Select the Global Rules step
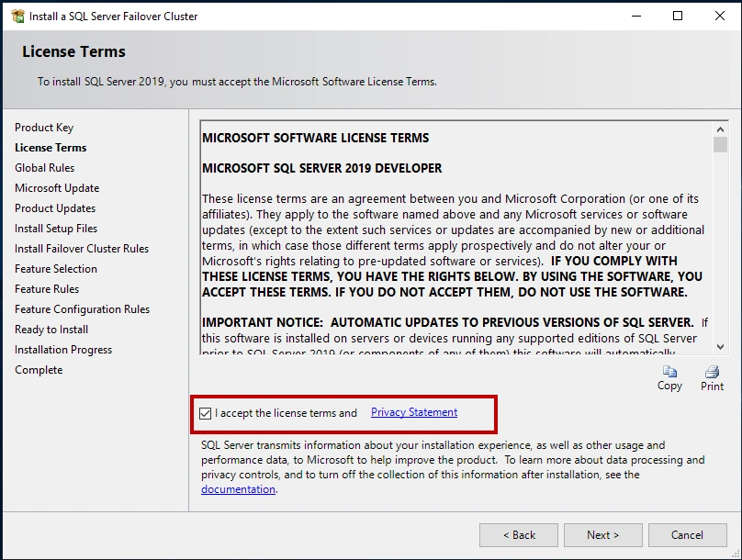The image size is (742, 560). (44, 168)
